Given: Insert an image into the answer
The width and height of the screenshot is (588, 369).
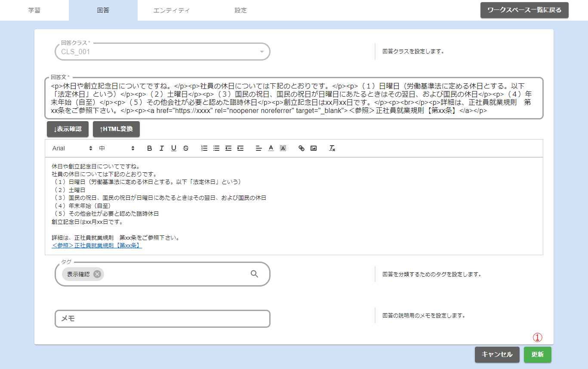Looking at the screenshot, I should pyautogui.click(x=314, y=148).
